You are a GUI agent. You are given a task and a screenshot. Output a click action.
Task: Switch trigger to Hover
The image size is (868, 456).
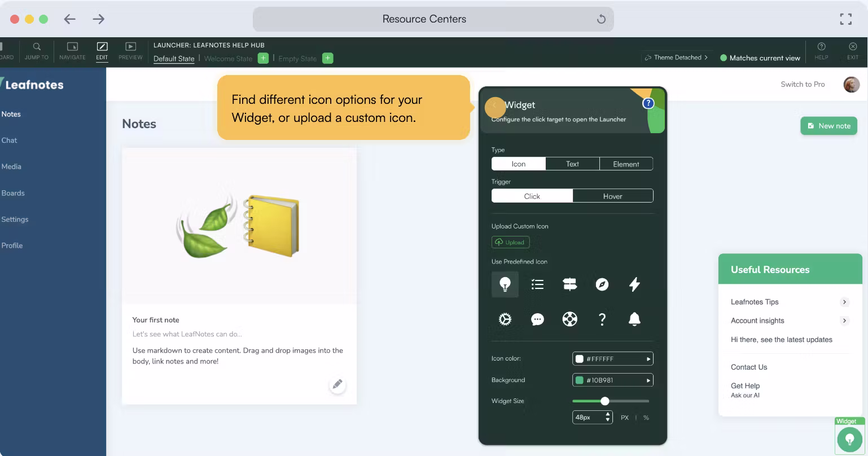tap(612, 196)
